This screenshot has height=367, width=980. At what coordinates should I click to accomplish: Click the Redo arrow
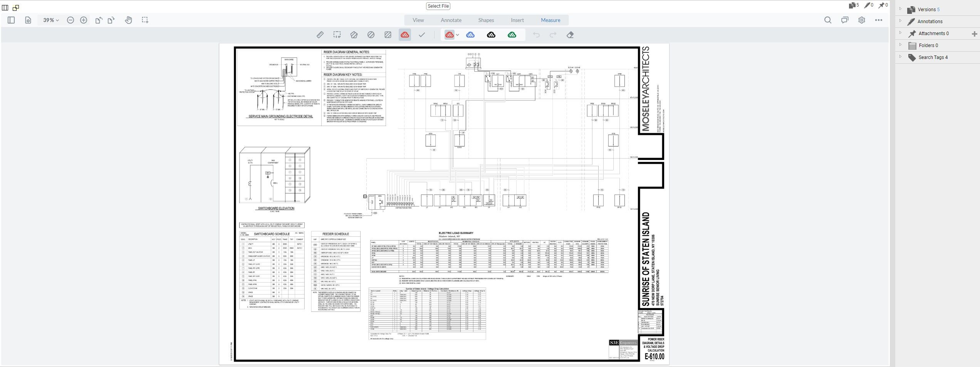553,35
